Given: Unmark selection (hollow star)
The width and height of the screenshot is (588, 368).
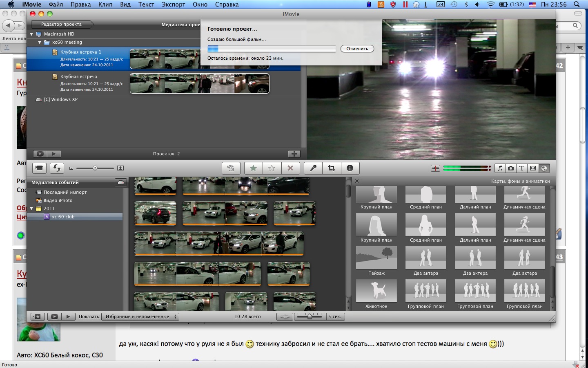Looking at the screenshot, I should [272, 168].
